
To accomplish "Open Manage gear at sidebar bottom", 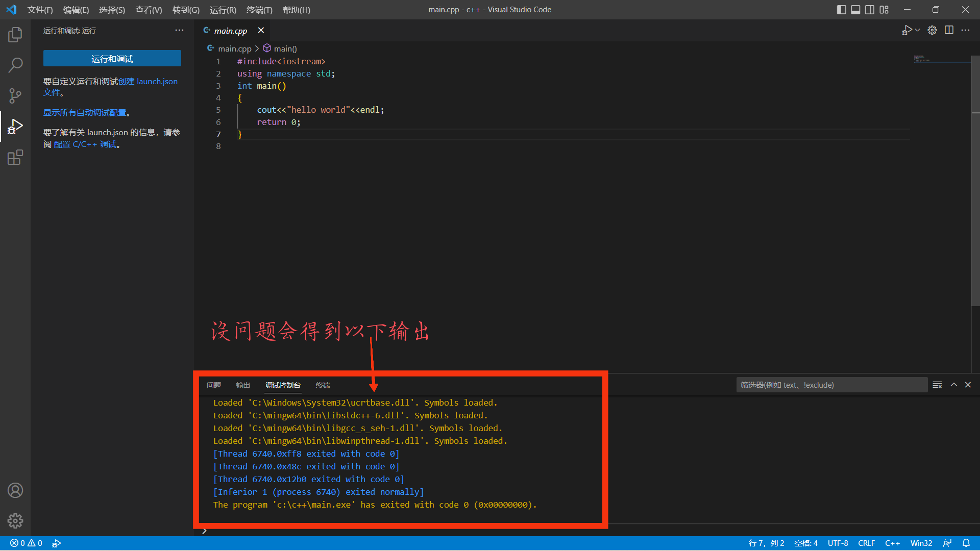I will (15, 521).
